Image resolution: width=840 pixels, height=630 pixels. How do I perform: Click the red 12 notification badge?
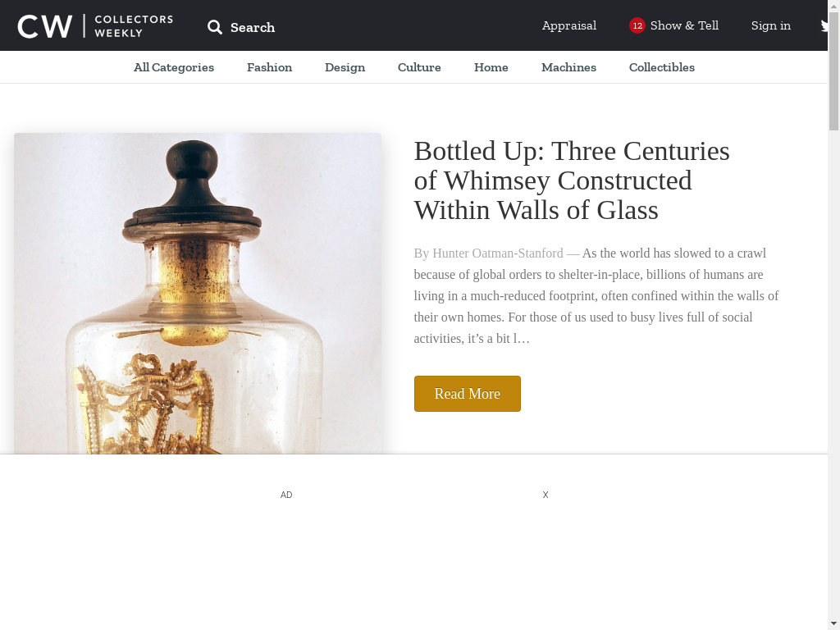637,25
